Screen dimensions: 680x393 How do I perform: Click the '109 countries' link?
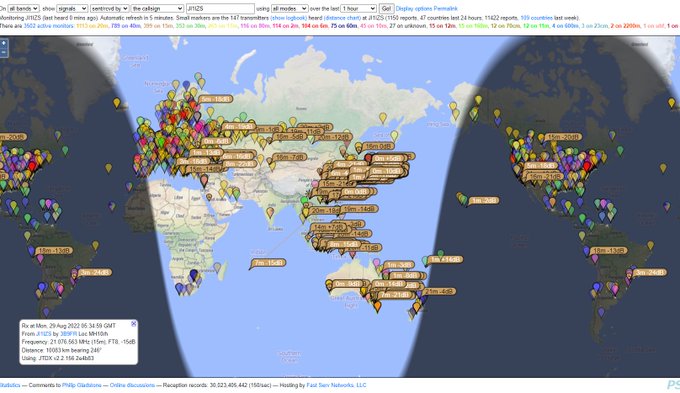tap(536, 18)
